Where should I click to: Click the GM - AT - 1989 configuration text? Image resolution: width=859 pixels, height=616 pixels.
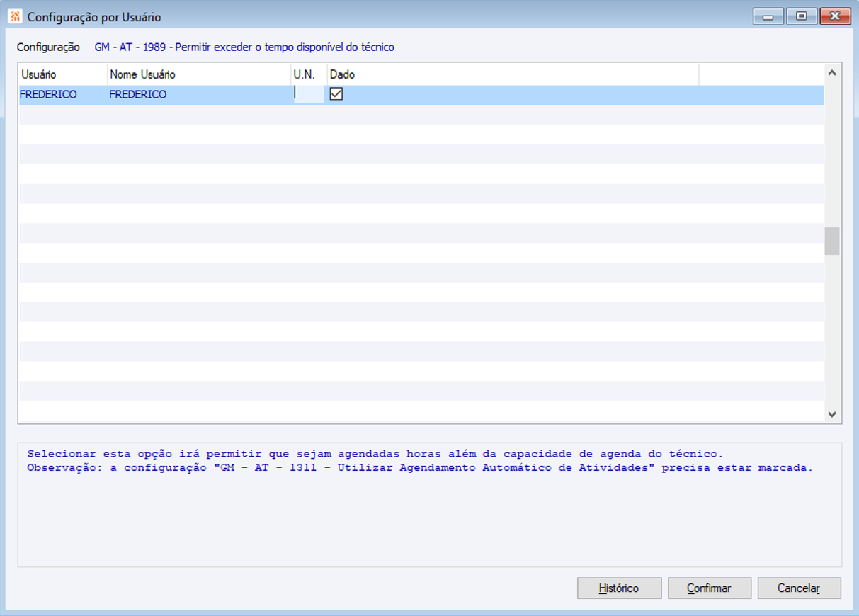pos(244,47)
